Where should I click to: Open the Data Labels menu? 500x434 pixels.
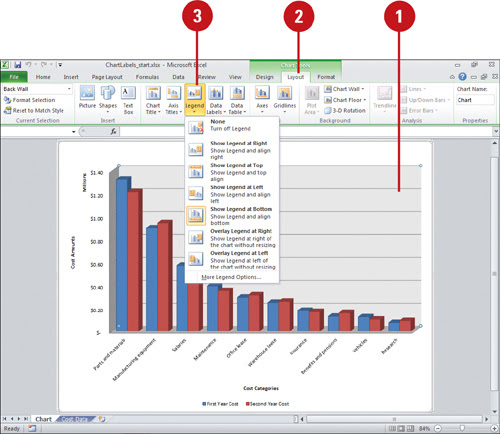(x=216, y=100)
